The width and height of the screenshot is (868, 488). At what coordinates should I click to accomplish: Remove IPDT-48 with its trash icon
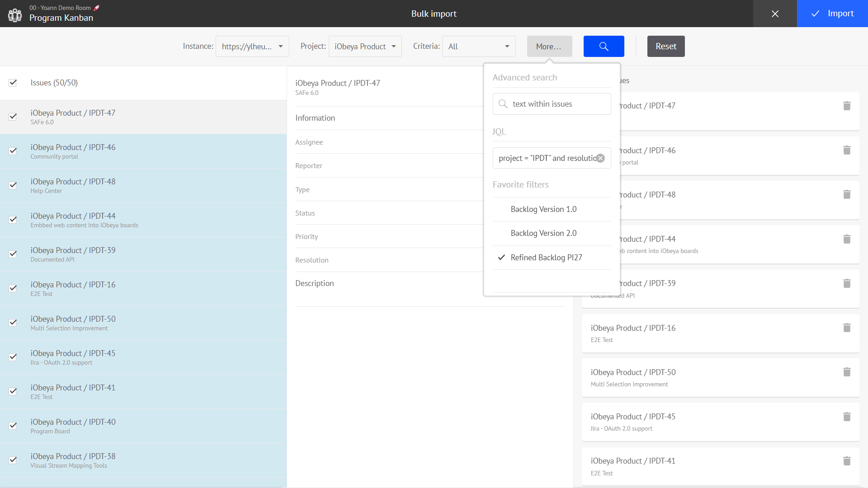tap(847, 194)
